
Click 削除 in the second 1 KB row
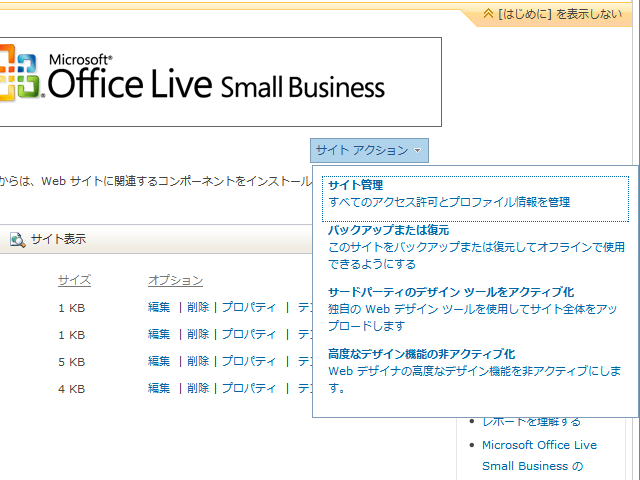(198, 334)
